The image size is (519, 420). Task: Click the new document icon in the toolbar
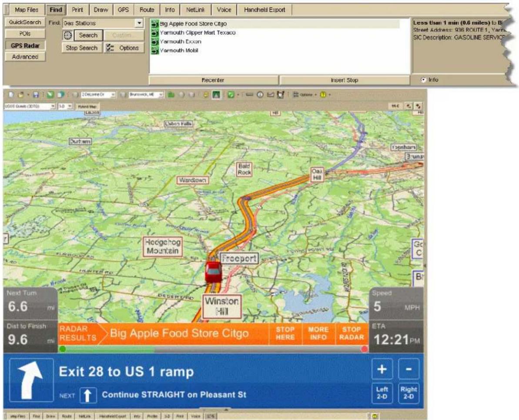(x=11, y=95)
